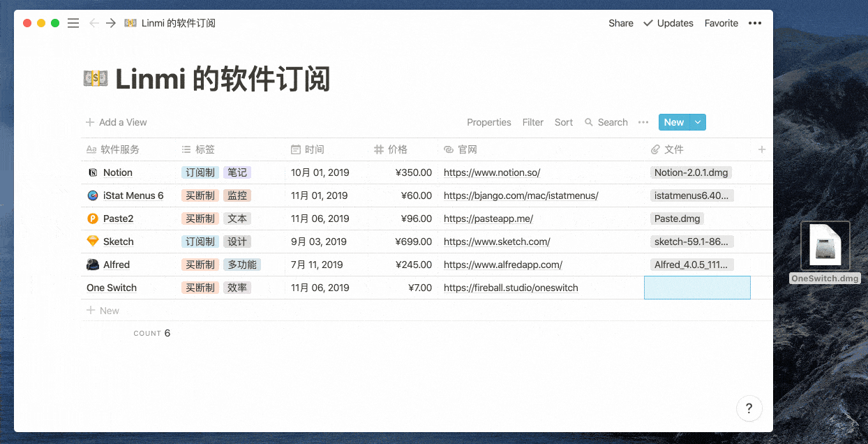868x444 pixels.
Task: Mark the page as Favorite
Action: (x=721, y=23)
